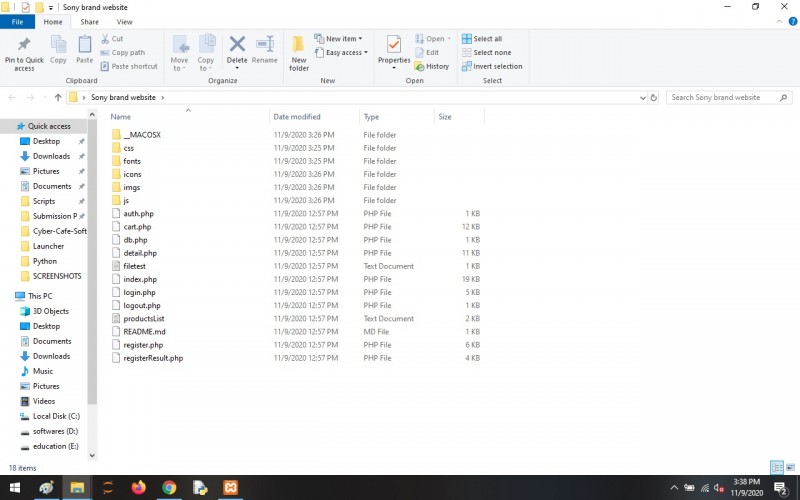
Task: Click Copy path in ribbon
Action: (122, 53)
